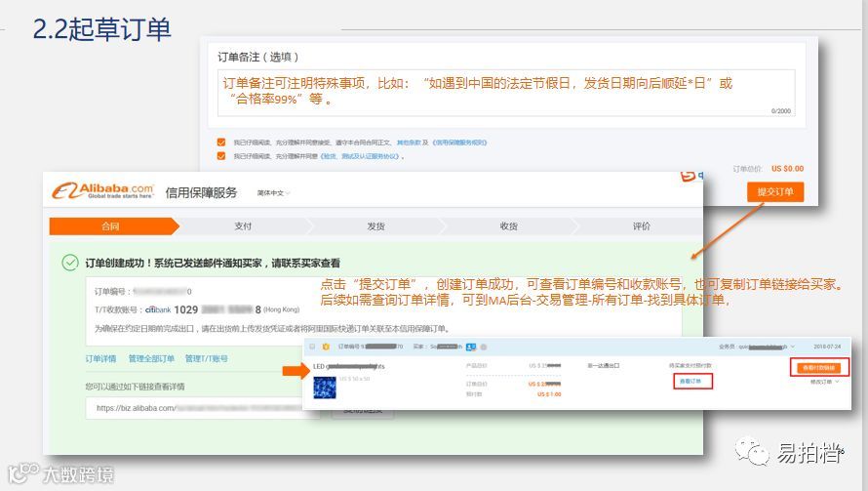Open the 管理全部订单 link
The width and height of the screenshot is (868, 491).
coord(151,358)
